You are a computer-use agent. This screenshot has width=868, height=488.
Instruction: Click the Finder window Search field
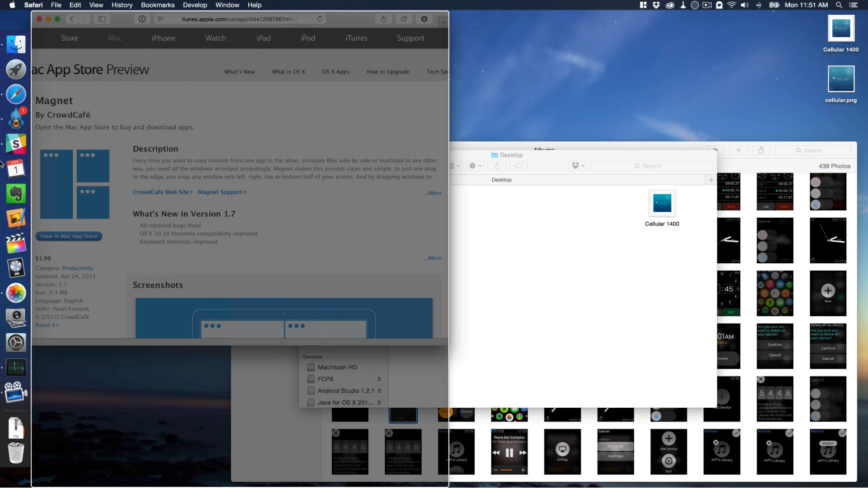point(651,166)
